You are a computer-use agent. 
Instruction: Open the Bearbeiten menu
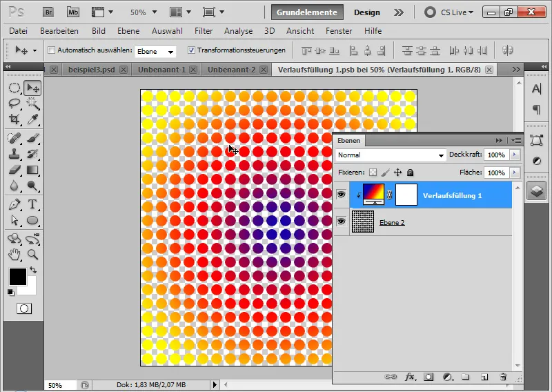[59, 31]
